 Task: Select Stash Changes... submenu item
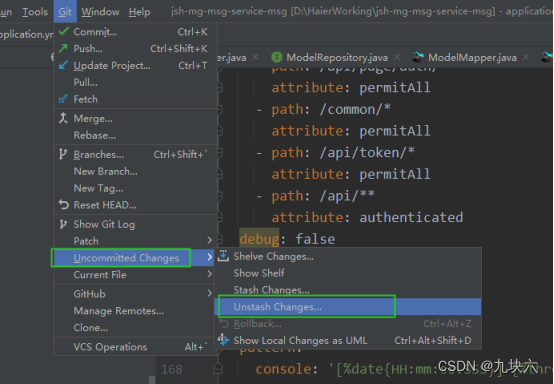[x=348, y=290]
